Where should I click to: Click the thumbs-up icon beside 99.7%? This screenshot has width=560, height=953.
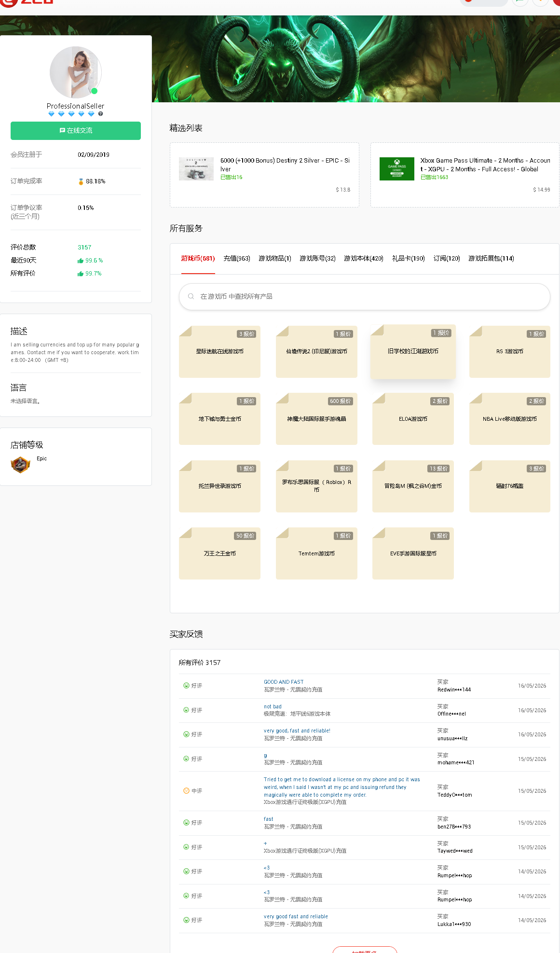pos(81,274)
